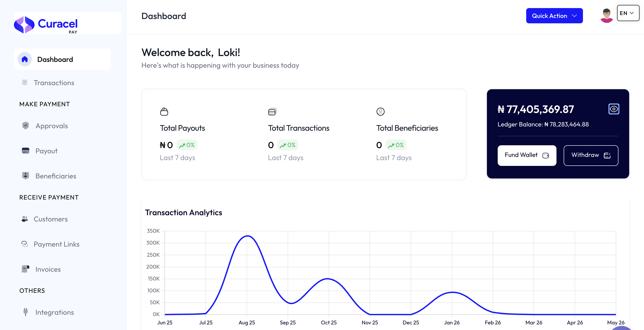Toggle wallet balance visibility eye icon
This screenshot has height=330, width=644.
[x=613, y=109]
